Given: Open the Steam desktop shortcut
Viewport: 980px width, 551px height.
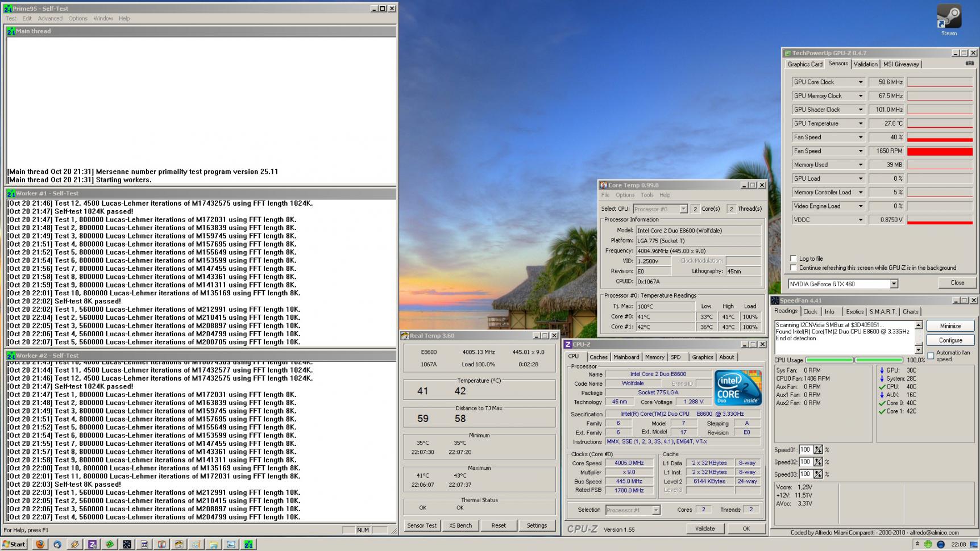Looking at the screenshot, I should tap(949, 19).
